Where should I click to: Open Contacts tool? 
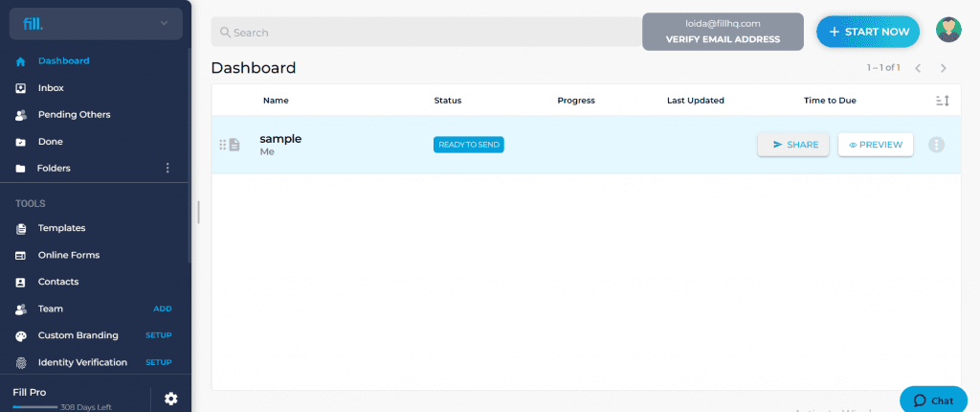[58, 282]
